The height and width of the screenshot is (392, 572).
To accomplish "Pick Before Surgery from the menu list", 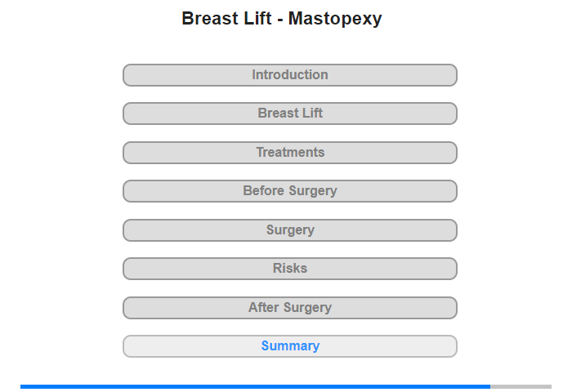I will click(290, 191).
